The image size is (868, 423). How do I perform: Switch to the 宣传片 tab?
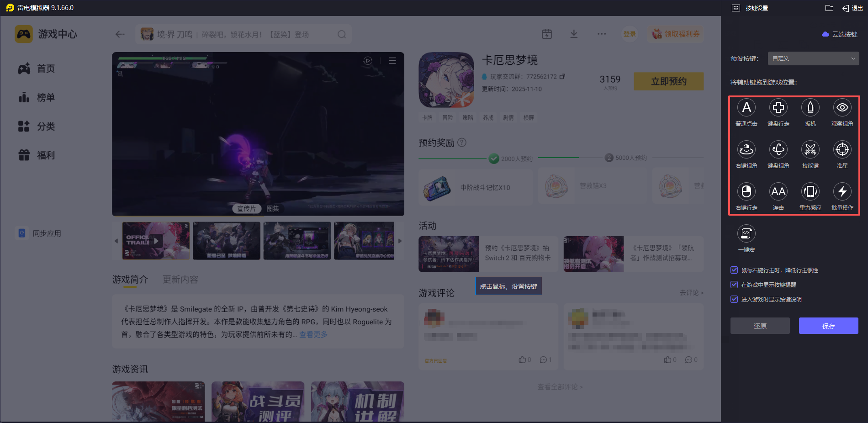[x=246, y=208]
